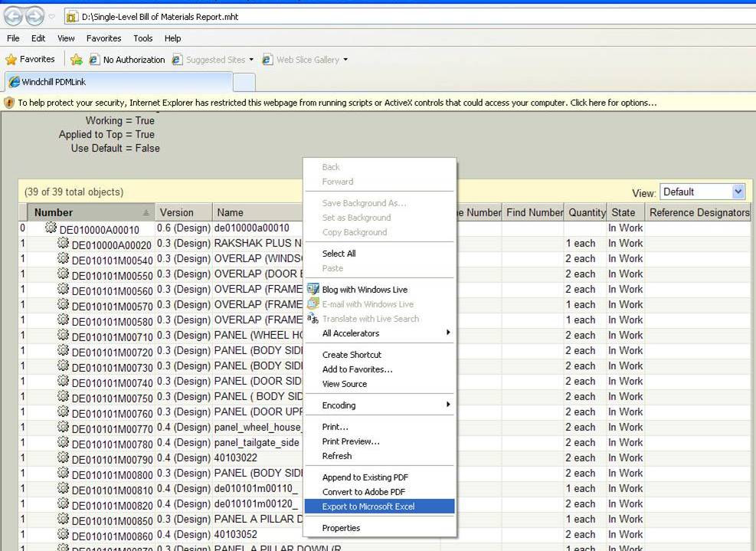
Task: Click the gear icon for DE010000A00010
Action: [x=51, y=228]
